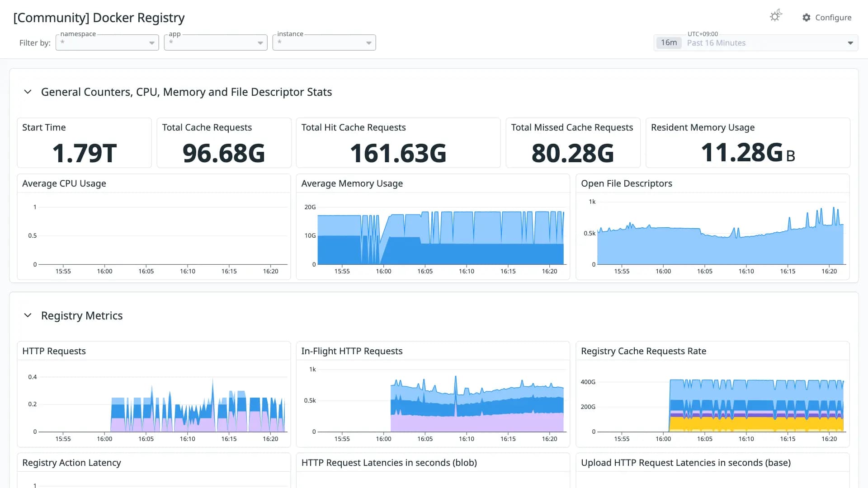Open the namespace filter dropdown
The width and height of the screenshot is (868, 488).
pos(107,42)
